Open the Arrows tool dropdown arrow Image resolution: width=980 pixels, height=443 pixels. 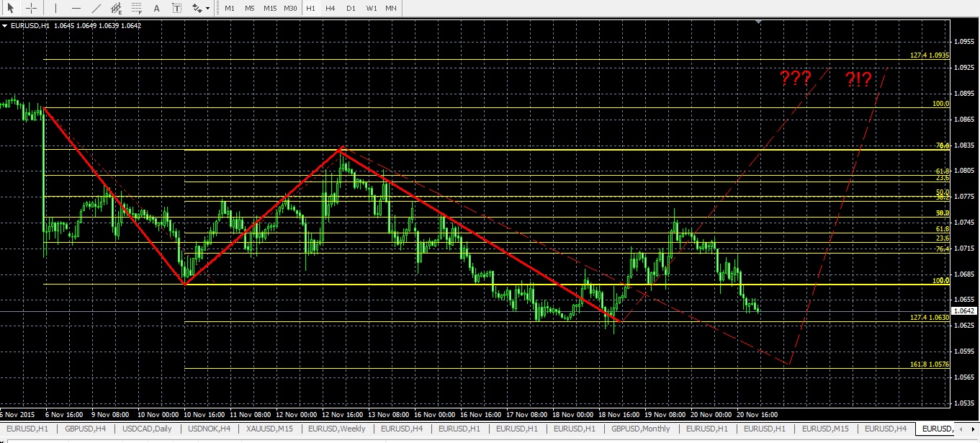(208, 9)
